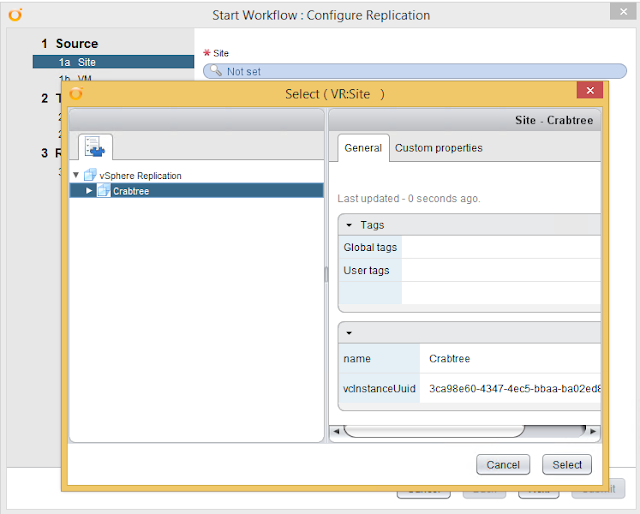Collapse the unnamed properties section above name
640x514 pixels.
click(x=349, y=333)
